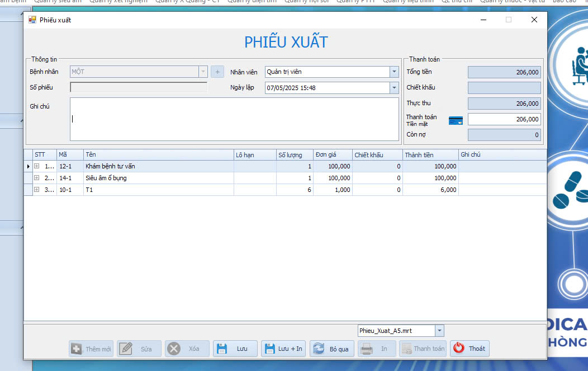Click the Thực thu field
588x371 pixels.
(504, 104)
